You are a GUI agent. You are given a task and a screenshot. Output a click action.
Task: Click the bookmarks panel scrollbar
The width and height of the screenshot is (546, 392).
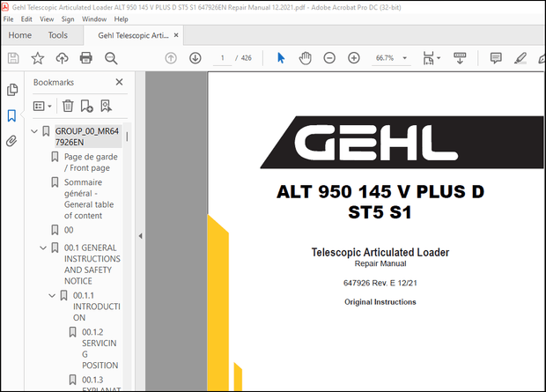127,137
